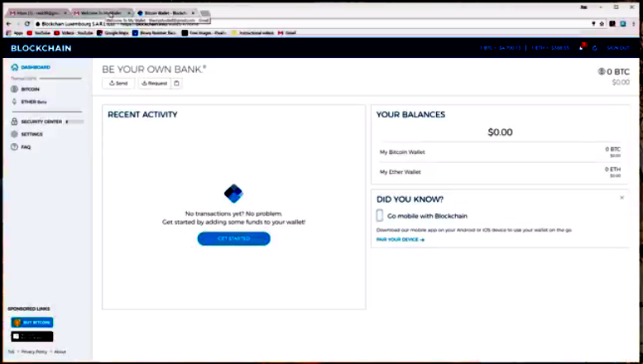Click the Buy Bitcoin sponsored button

[32, 322]
